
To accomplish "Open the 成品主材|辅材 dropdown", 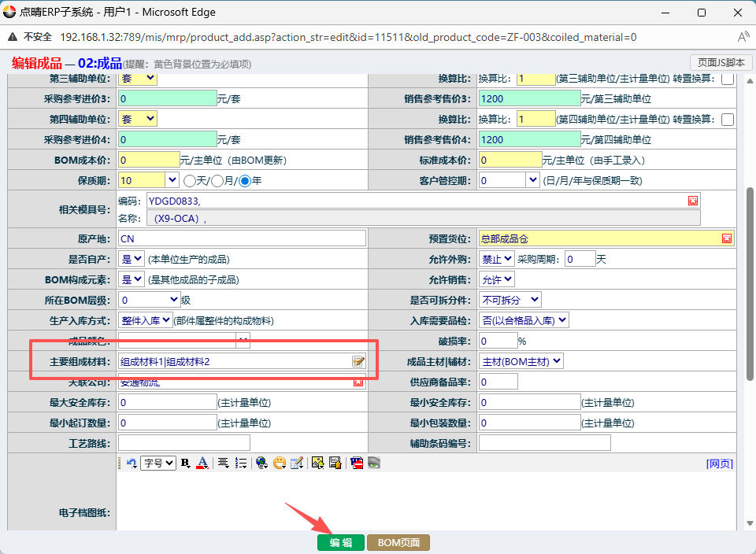I will 522,361.
